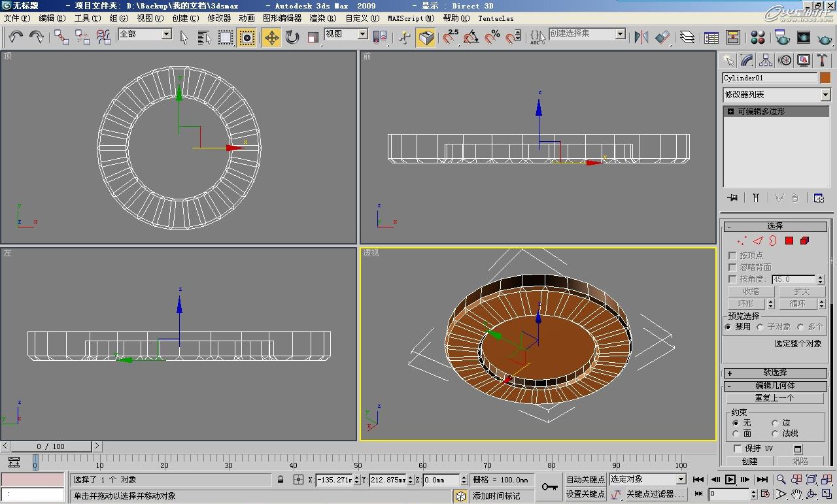Click the Undo arrow in the main toolbar
Viewport: 837px width, 504px height.
(15, 37)
